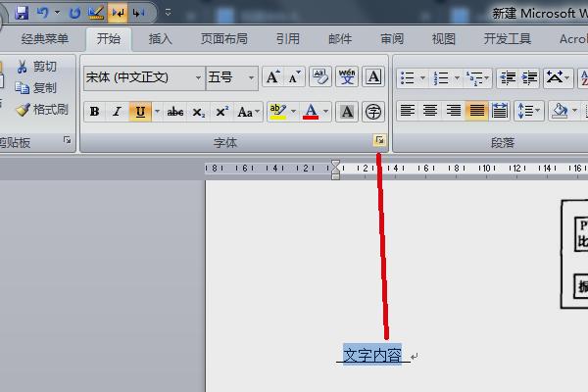Open the Phonetic Guide wén icon
Screen dimensions: 588x392
point(347,76)
